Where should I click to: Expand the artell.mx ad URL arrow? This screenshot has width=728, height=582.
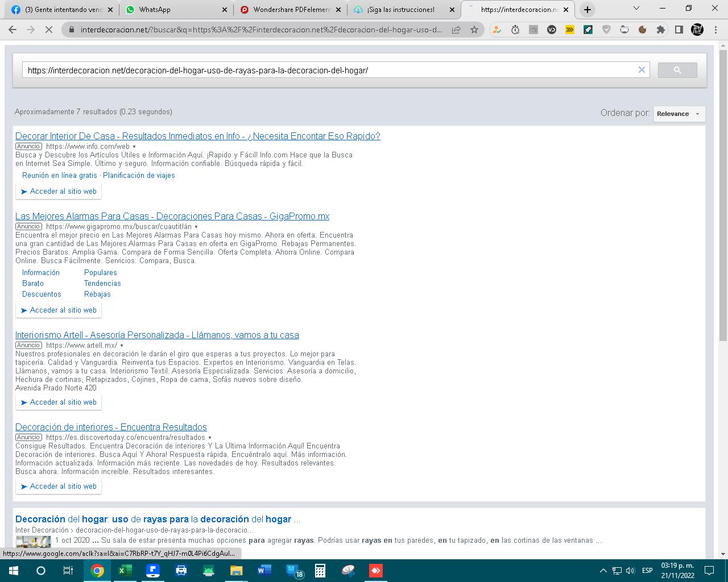click(x=122, y=346)
